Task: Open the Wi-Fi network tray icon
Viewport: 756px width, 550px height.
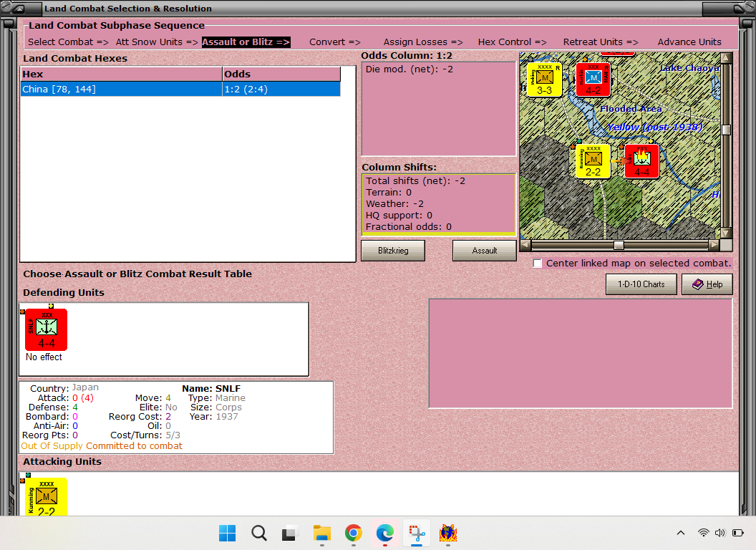Action: pyautogui.click(x=704, y=533)
